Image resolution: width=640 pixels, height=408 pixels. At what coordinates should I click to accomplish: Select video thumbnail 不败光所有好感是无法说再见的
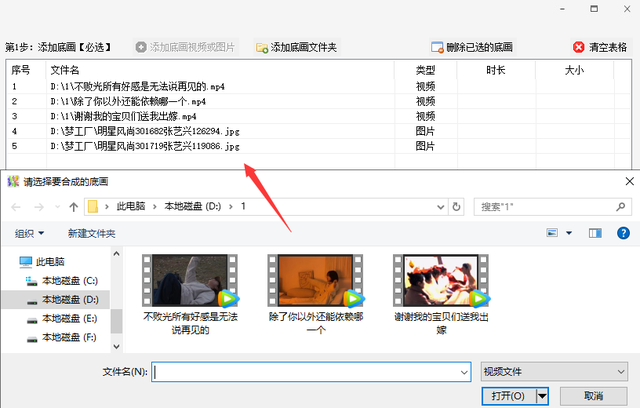(190, 295)
